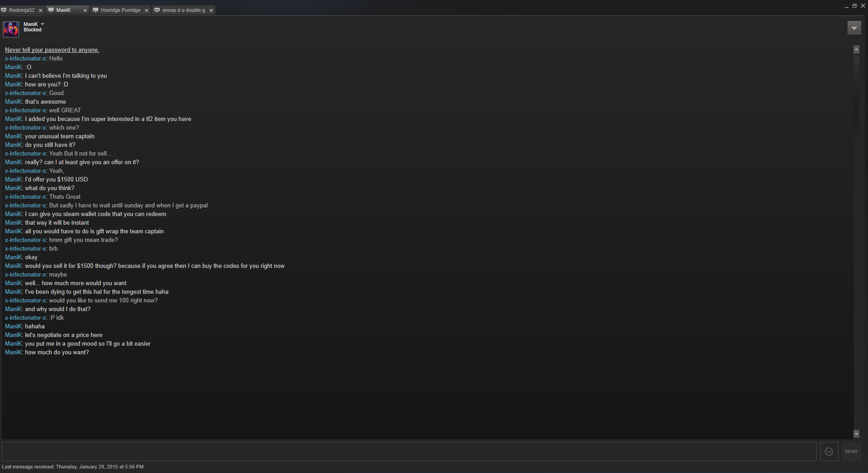Open the chat options dropdown at top right
This screenshot has height=473, width=868.
(854, 28)
